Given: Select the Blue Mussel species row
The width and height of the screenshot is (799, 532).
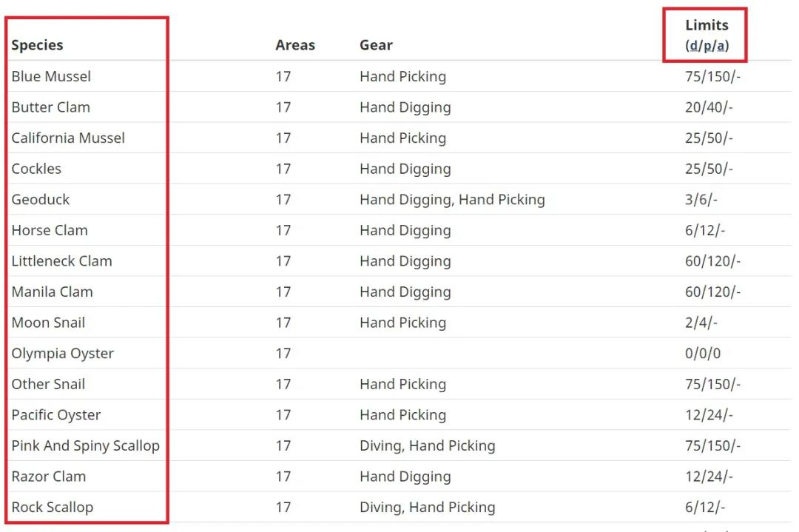Looking at the screenshot, I should (399, 76).
